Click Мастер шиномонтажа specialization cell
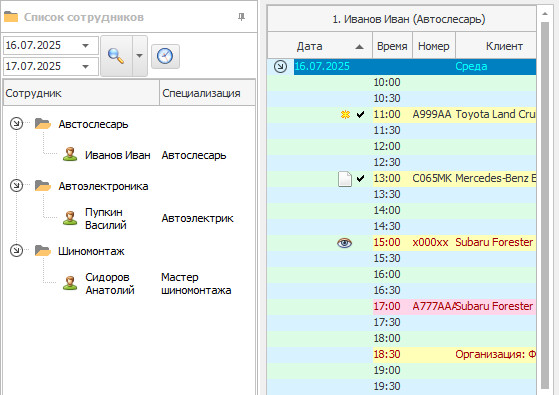Viewport: 559px width, 395px height. click(196, 284)
